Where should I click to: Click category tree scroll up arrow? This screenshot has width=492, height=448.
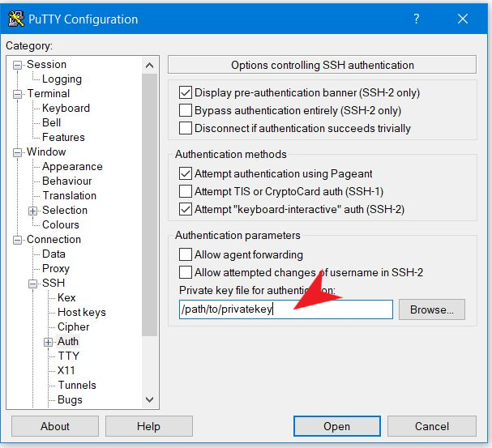pos(150,65)
